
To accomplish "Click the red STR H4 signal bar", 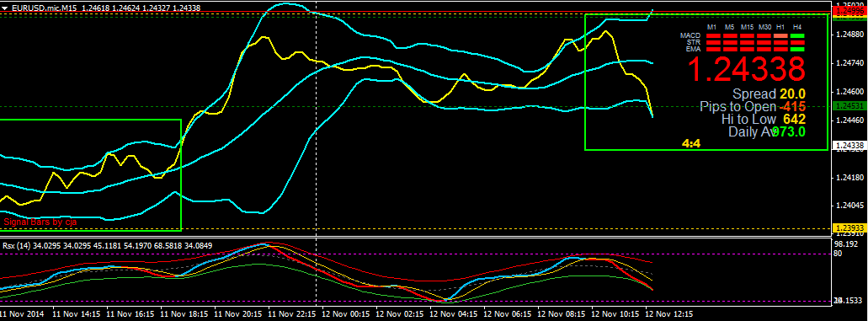I will tap(797, 43).
